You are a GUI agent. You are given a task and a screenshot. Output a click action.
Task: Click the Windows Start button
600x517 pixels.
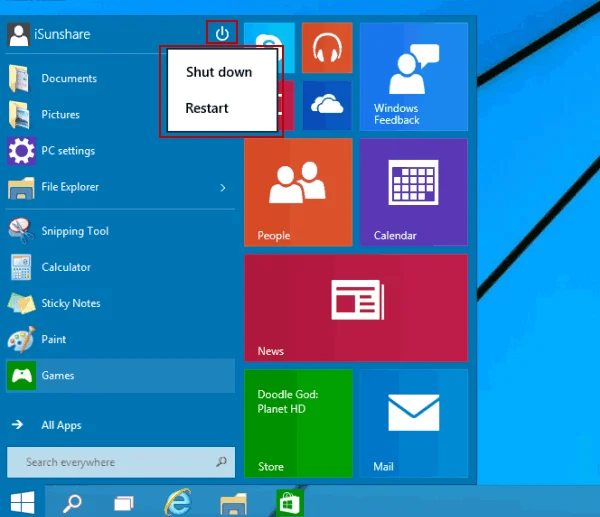pos(23,502)
